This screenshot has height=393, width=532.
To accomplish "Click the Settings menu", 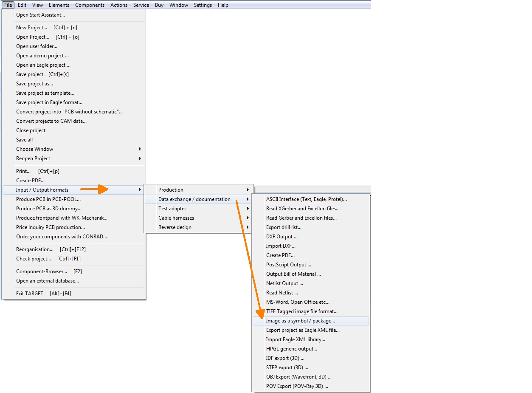I will (203, 5).
